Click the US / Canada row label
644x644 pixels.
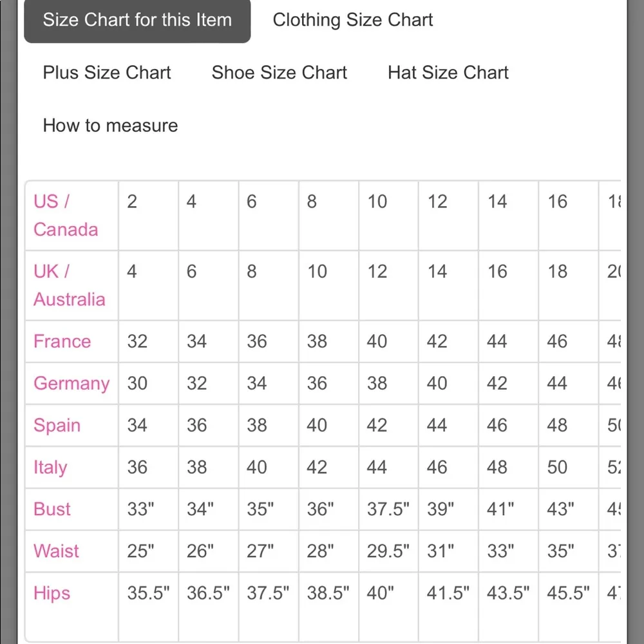[66, 216]
